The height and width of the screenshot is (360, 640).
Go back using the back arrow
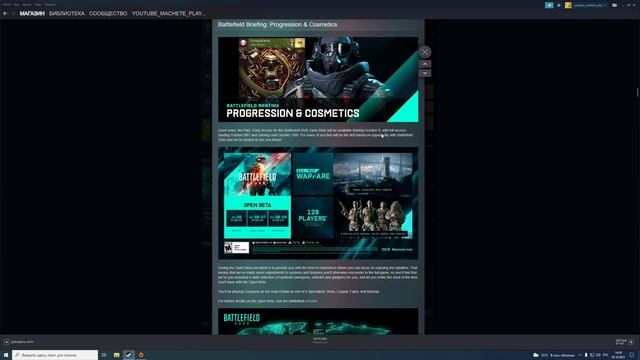[5, 13]
